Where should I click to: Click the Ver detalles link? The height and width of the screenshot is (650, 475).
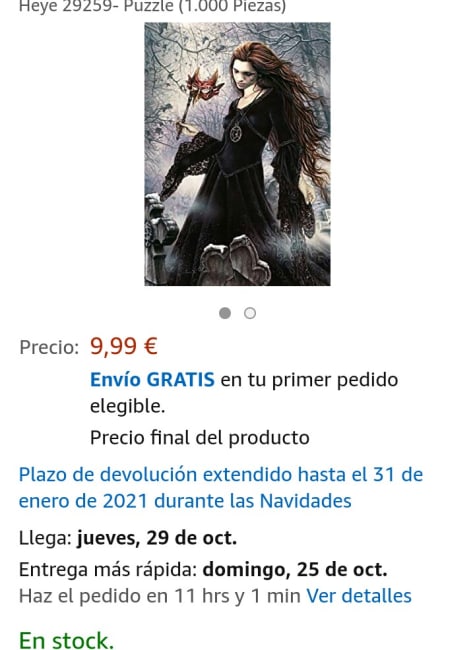[359, 596]
